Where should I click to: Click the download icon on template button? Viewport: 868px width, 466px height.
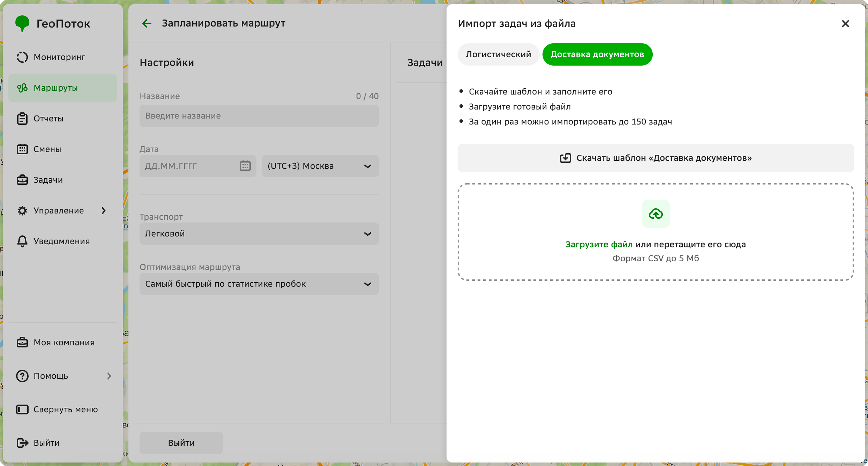click(565, 158)
